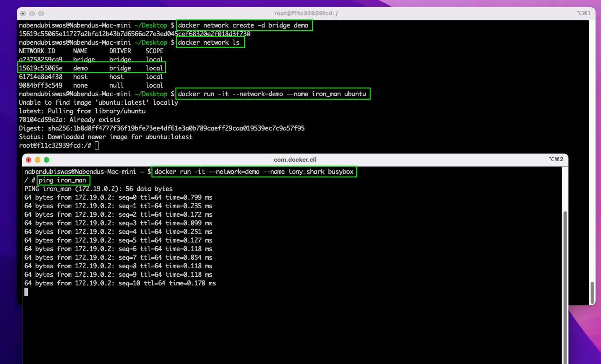Click the docker run tony_shark busybox command
Viewport: 601px width, 364px height.
[x=255, y=172]
